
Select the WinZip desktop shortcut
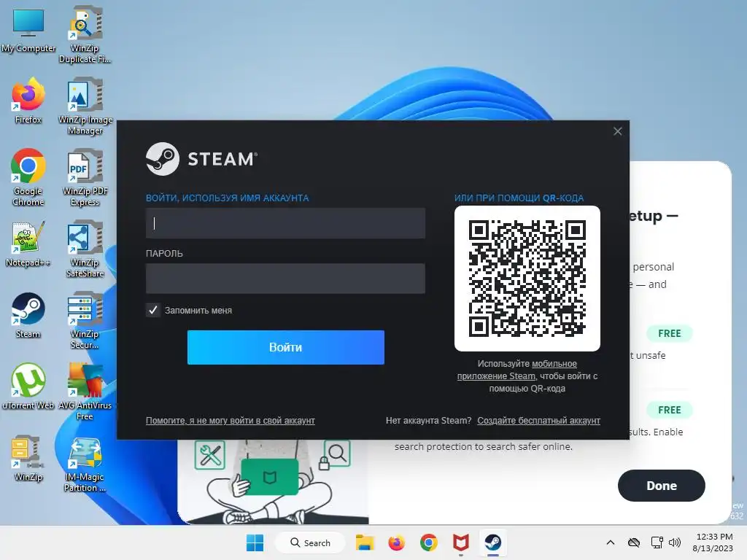click(x=28, y=458)
